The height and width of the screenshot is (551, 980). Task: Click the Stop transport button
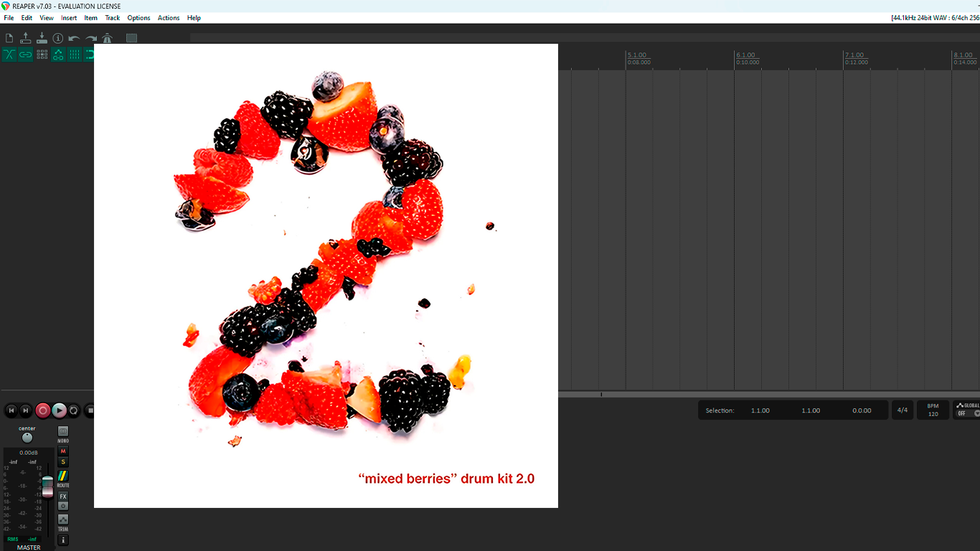[x=90, y=410]
